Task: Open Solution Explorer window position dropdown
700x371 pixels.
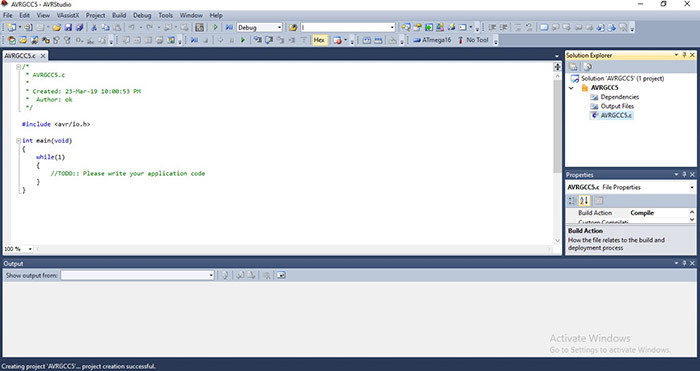Action: coord(676,55)
